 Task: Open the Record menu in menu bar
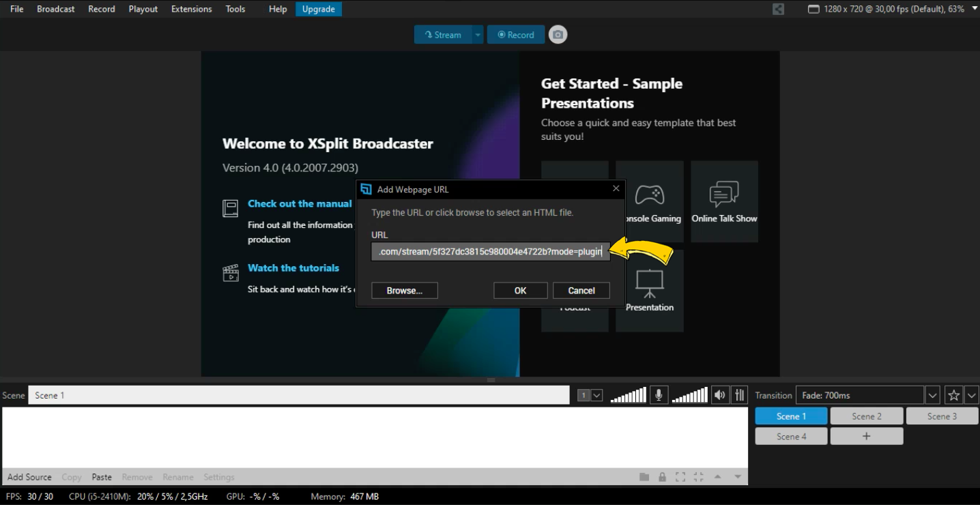102,9
